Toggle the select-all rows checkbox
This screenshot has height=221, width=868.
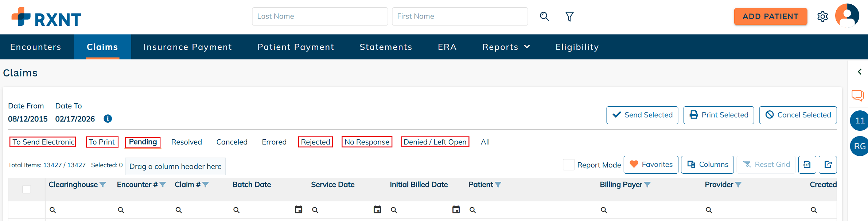click(27, 189)
